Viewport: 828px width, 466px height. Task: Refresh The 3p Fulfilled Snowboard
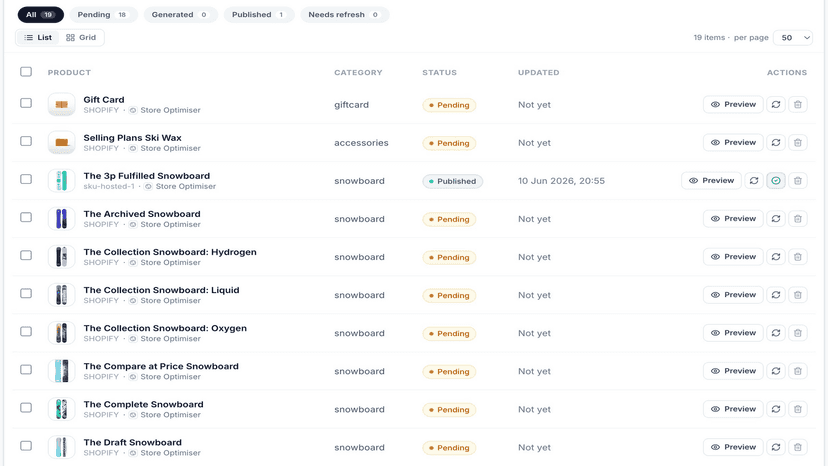[x=754, y=181]
